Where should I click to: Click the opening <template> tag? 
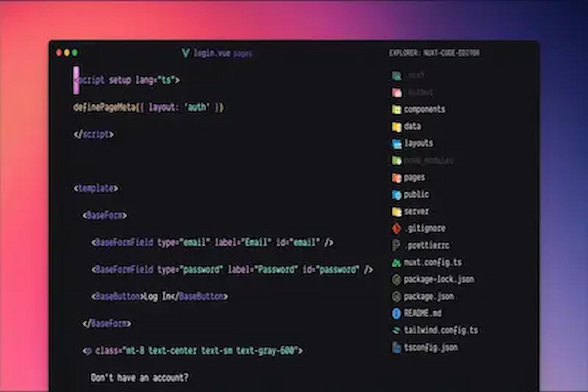pos(96,188)
